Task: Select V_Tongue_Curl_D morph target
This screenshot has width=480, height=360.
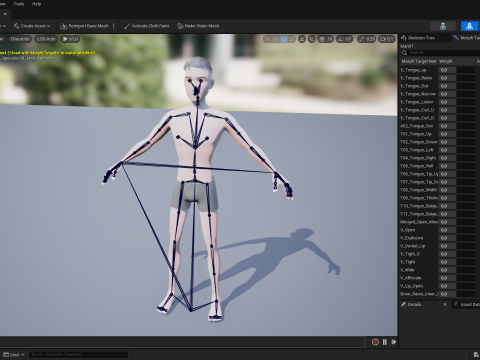Action: (417, 118)
